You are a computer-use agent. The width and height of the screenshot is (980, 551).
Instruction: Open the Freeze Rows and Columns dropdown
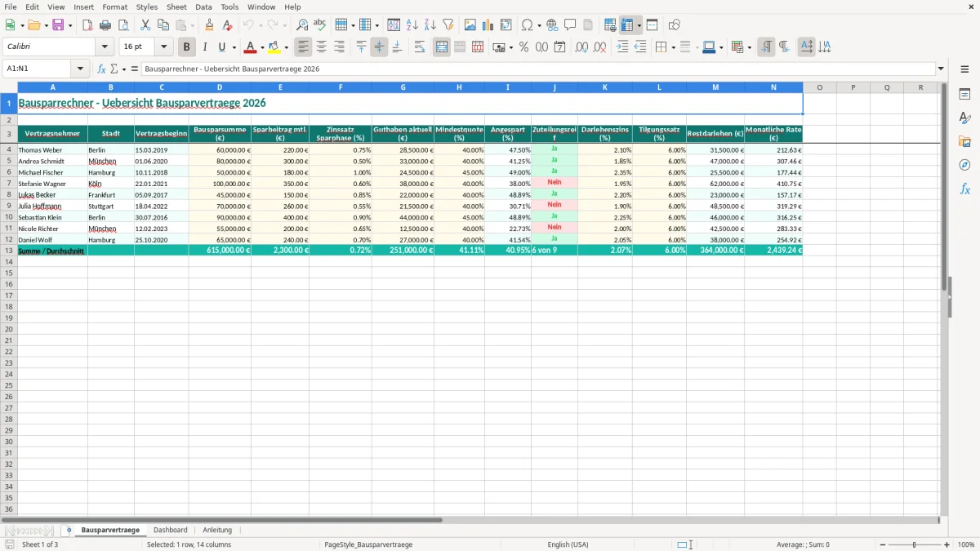pyautogui.click(x=639, y=25)
